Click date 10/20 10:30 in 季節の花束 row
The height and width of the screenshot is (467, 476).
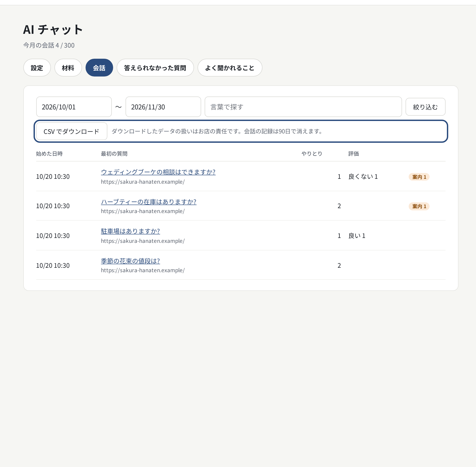click(x=53, y=265)
